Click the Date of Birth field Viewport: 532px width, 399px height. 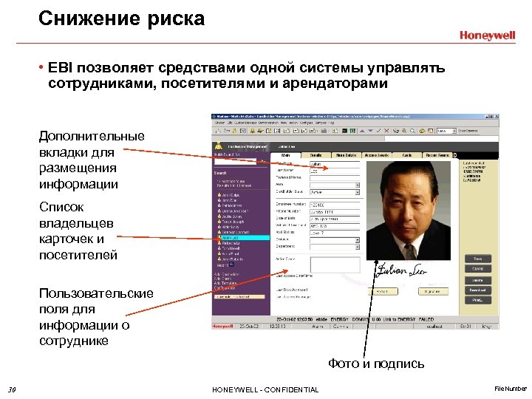click(x=335, y=219)
